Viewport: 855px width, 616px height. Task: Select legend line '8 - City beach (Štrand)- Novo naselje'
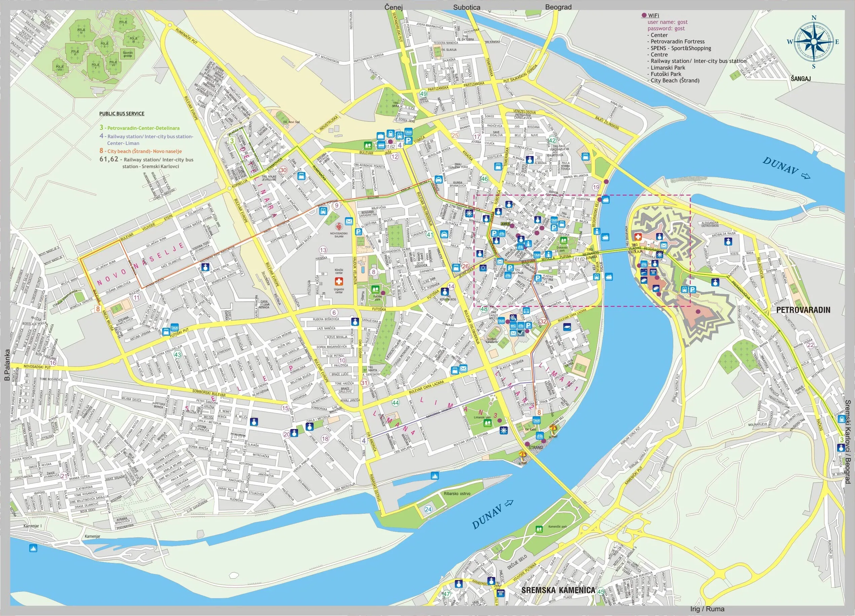click(141, 151)
